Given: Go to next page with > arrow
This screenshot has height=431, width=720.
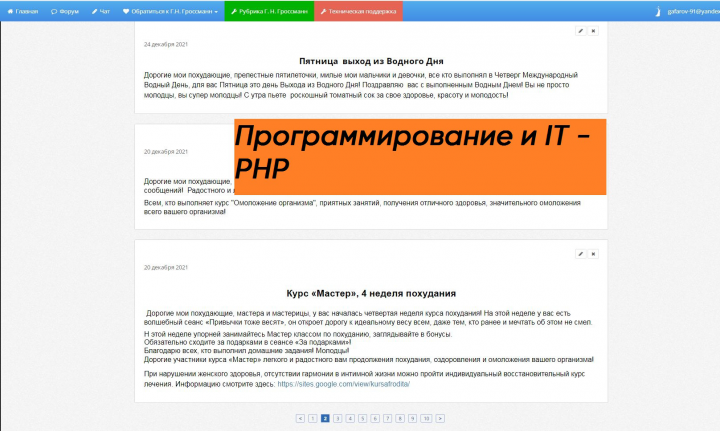Looking at the screenshot, I should 440,418.
